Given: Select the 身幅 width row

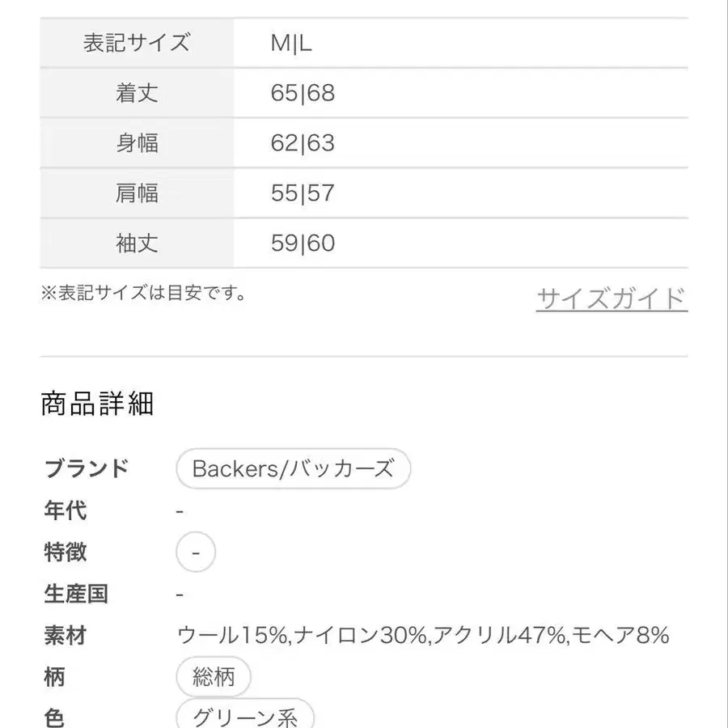Looking at the screenshot, I should 137,143.
